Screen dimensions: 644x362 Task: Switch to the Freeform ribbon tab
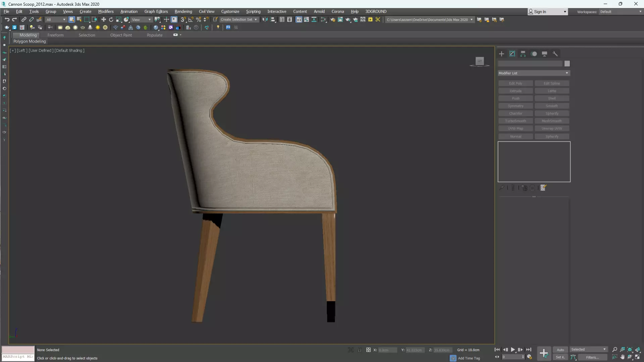click(55, 35)
